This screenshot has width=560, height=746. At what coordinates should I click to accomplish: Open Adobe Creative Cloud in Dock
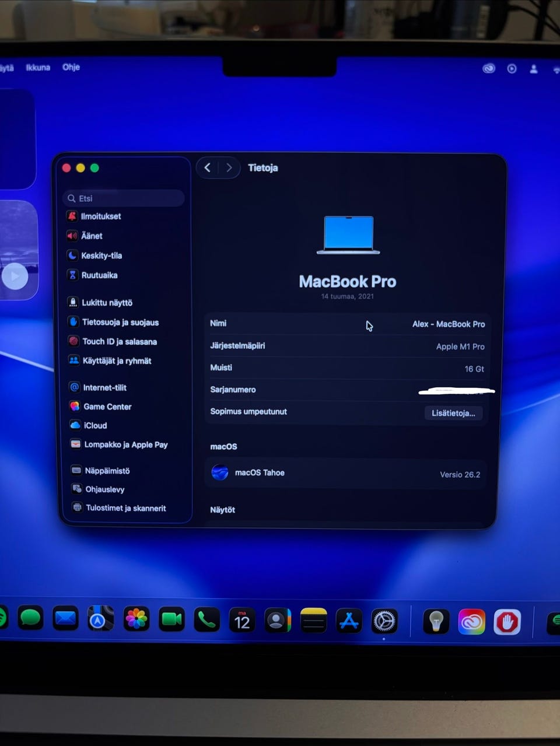coord(471,622)
